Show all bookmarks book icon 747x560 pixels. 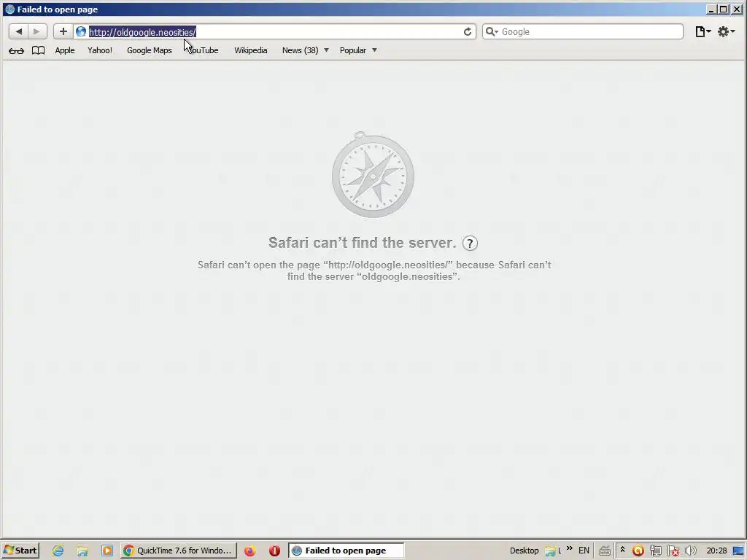[38, 50]
